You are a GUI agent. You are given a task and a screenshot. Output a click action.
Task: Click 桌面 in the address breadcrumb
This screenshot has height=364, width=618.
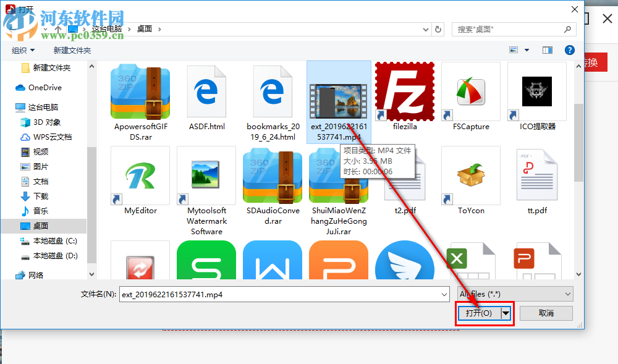pos(144,29)
